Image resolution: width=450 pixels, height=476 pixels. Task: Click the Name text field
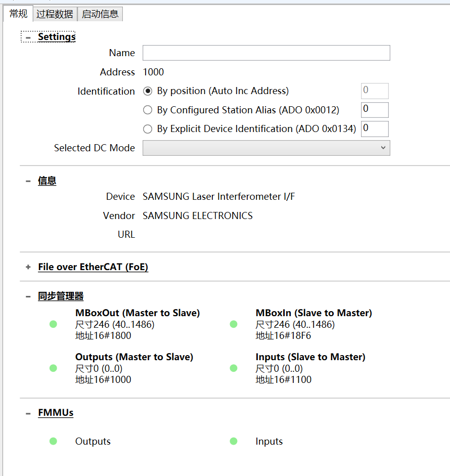click(x=266, y=53)
